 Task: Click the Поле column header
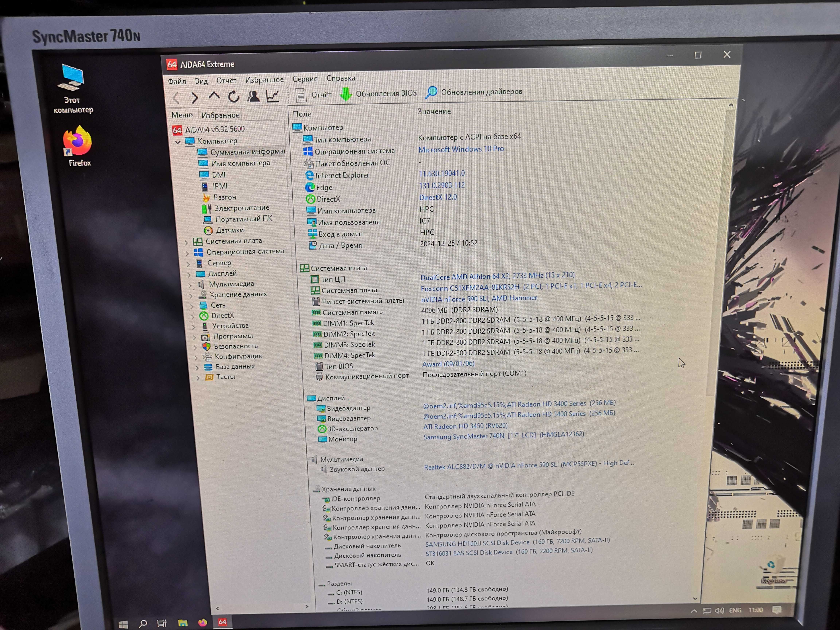coord(302,114)
